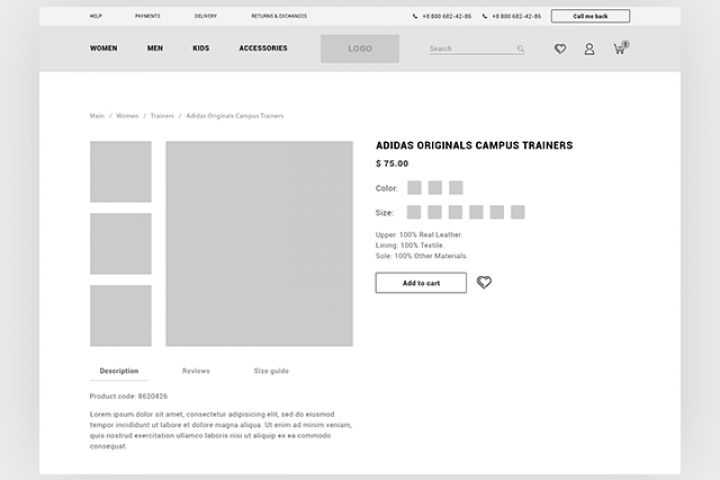The height and width of the screenshot is (480, 720).
Task: Select the first product thumbnail
Action: tap(121, 172)
